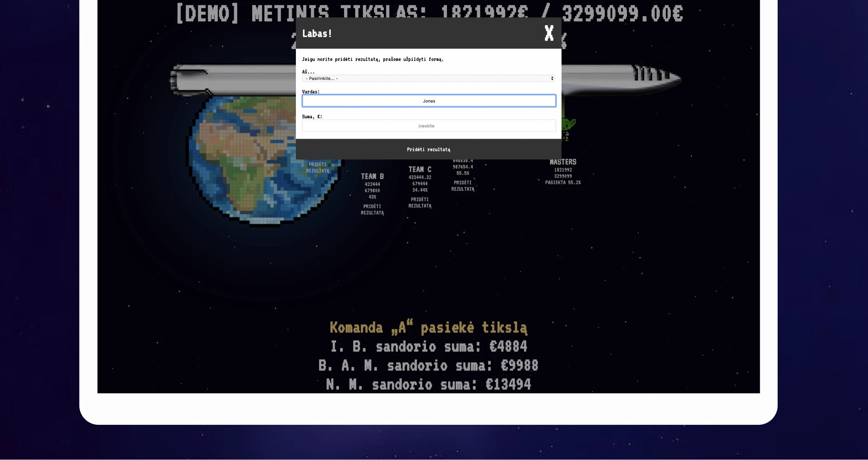
Task: Click the Metinis Tikslas header text
Action: 429,13
